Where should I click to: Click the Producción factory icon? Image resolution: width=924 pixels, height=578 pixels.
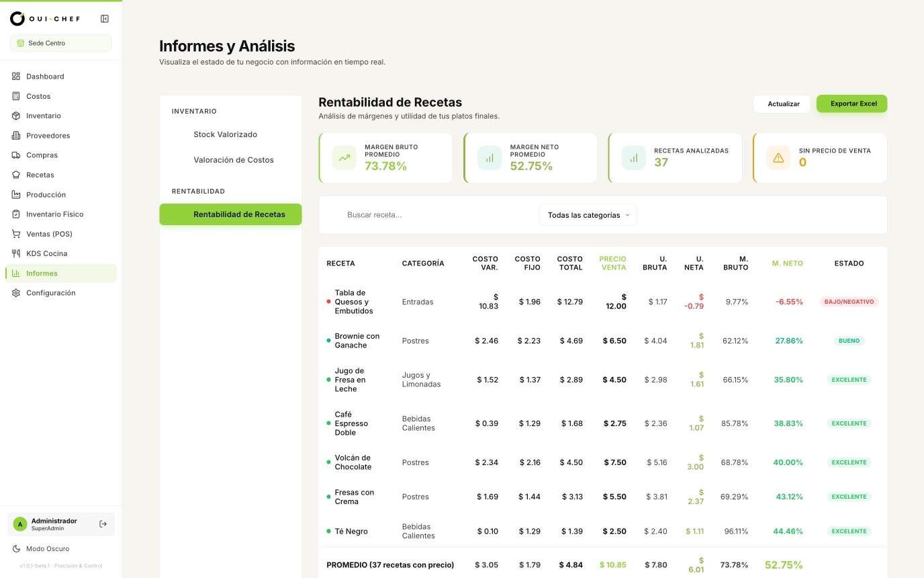pyautogui.click(x=16, y=195)
